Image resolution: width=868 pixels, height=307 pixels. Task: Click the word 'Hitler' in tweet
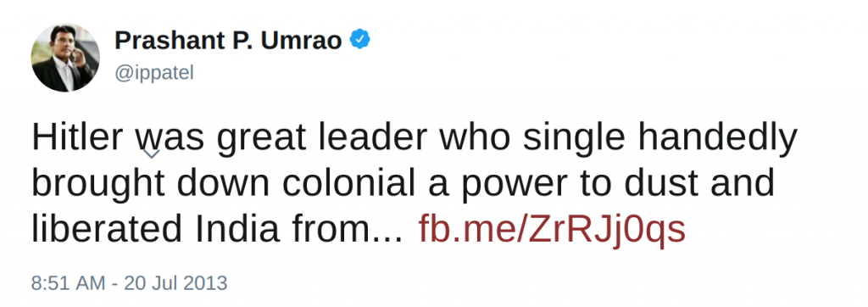pyautogui.click(x=77, y=137)
